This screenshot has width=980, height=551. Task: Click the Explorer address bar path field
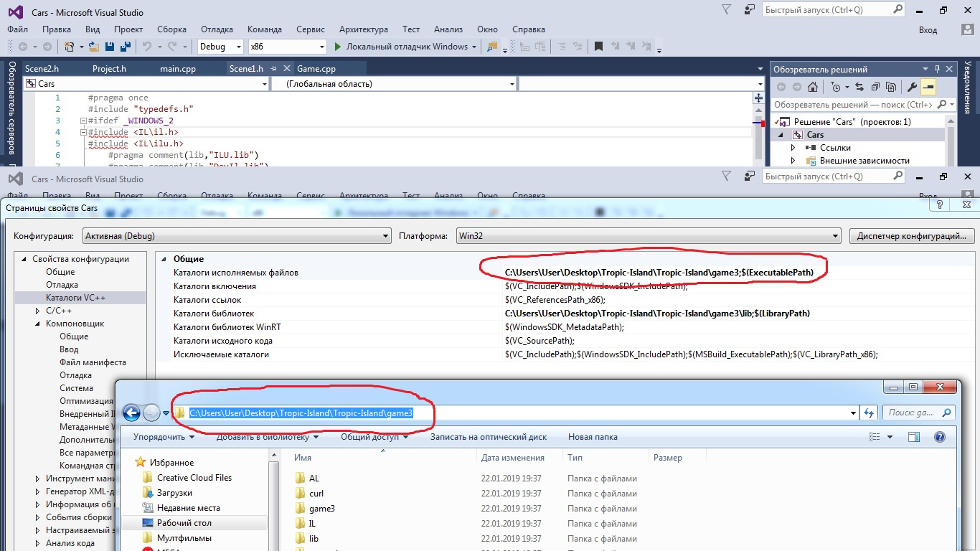coord(514,413)
